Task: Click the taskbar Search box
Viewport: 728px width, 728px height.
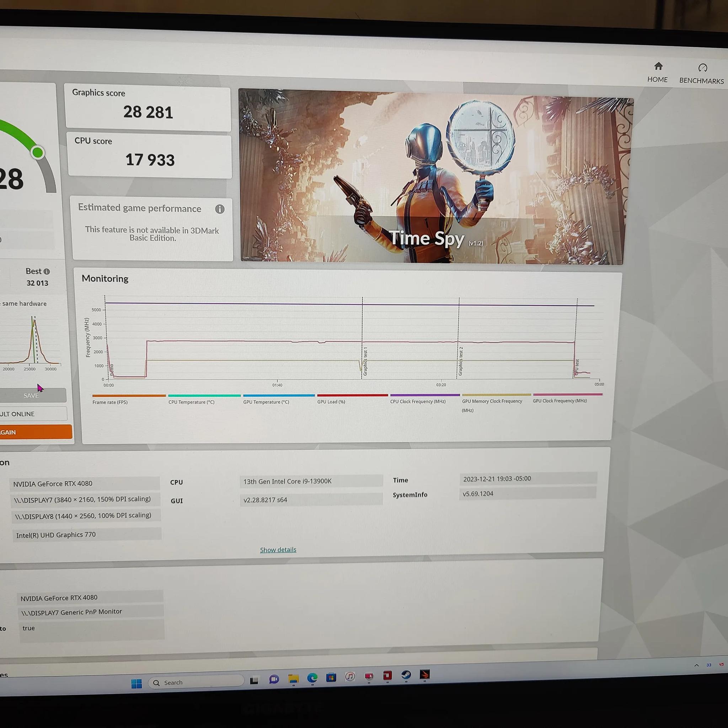Action: coord(196,682)
